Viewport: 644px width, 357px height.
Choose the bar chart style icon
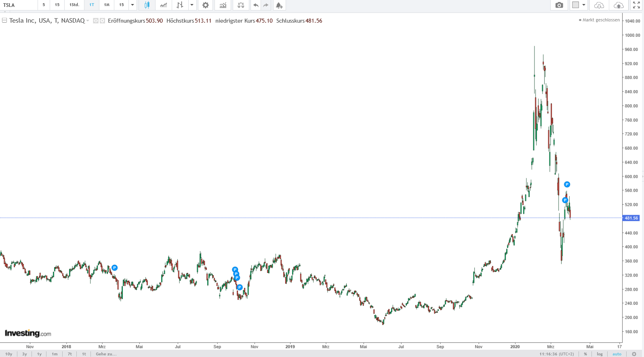pyautogui.click(x=180, y=5)
